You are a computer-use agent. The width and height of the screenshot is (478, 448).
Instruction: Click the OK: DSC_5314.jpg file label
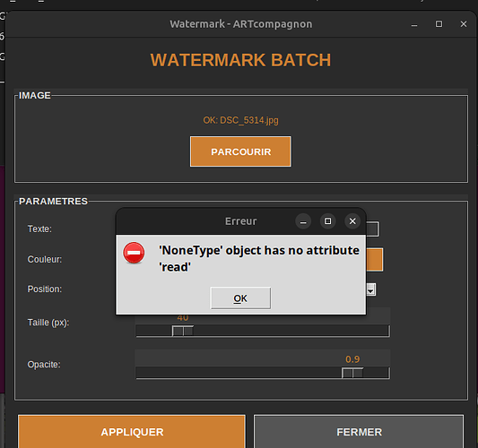(x=240, y=120)
